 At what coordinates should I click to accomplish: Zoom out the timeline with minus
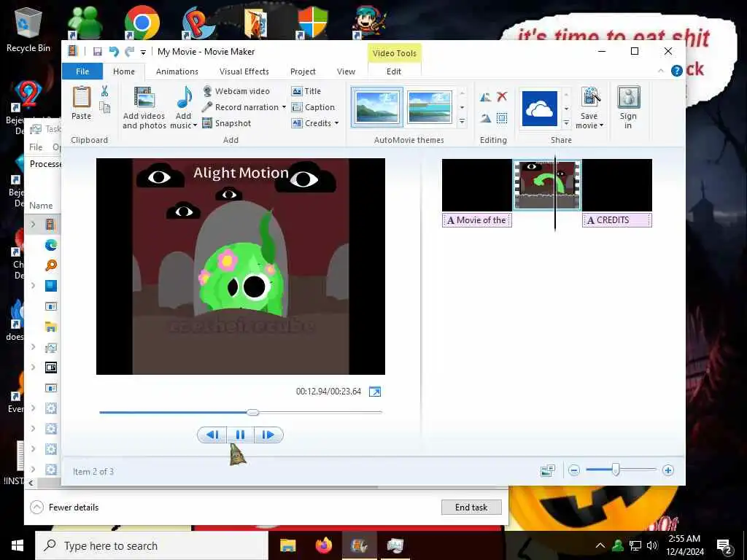pyautogui.click(x=574, y=470)
